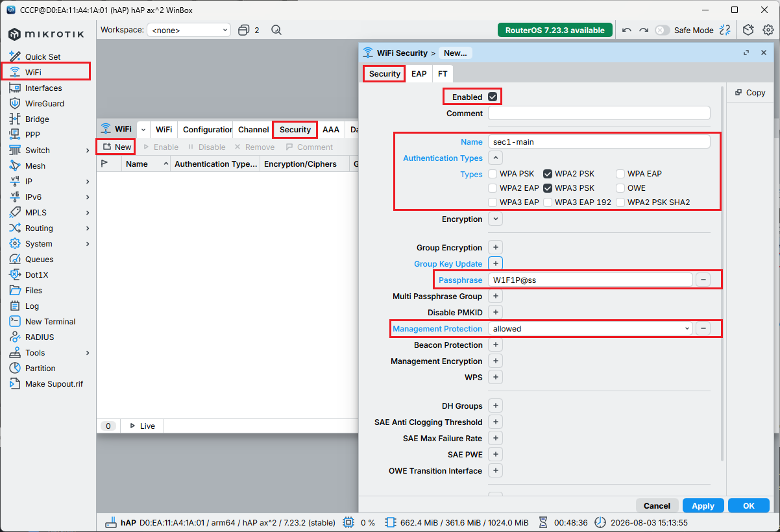Image resolution: width=780 pixels, height=532 pixels.
Task: Check the WPA EAP type
Action: coord(621,174)
